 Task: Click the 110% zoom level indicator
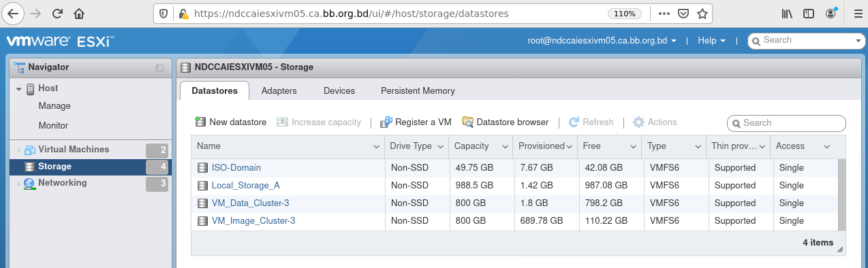pos(624,14)
